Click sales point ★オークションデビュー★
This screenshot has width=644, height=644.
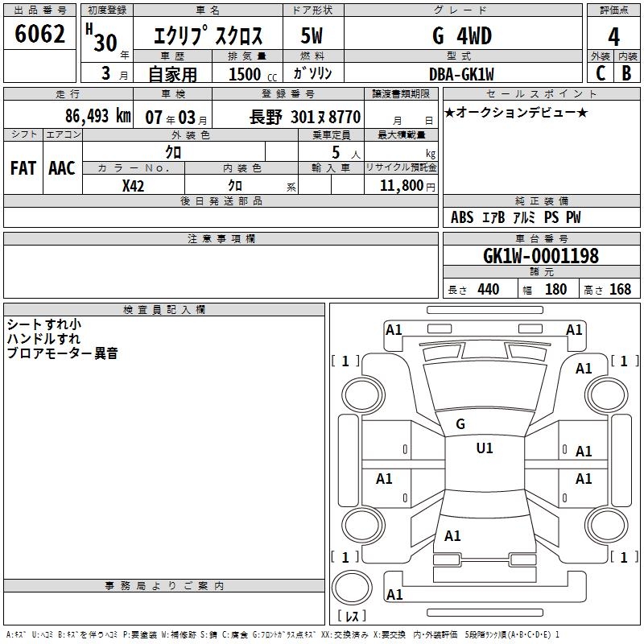516,112
